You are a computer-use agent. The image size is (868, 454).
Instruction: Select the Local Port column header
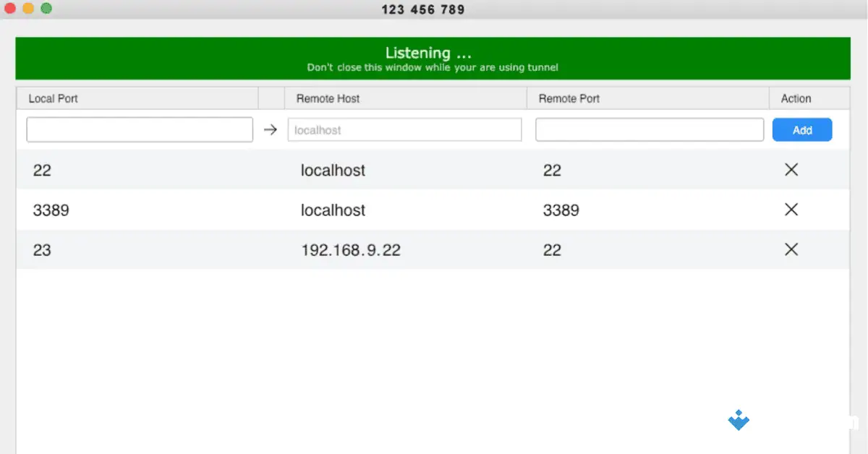click(x=53, y=98)
